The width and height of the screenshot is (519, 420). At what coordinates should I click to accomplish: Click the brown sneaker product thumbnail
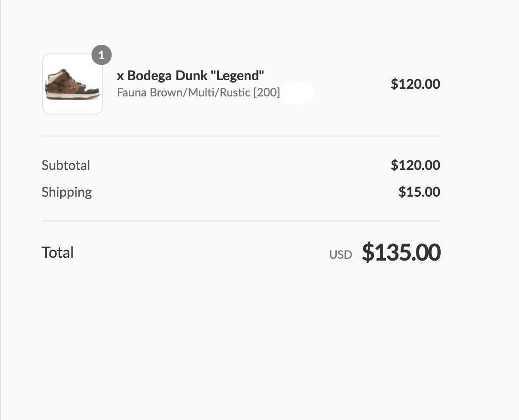[73, 84]
